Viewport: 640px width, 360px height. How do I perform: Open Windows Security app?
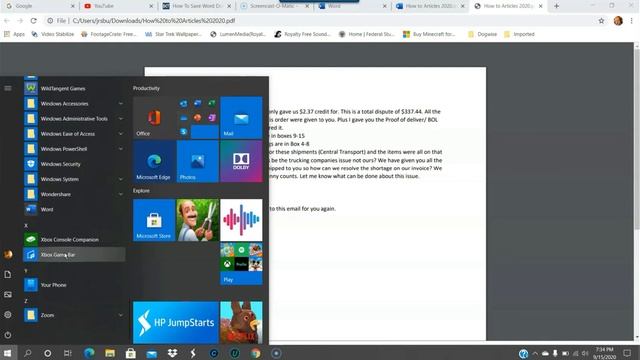coord(74,164)
